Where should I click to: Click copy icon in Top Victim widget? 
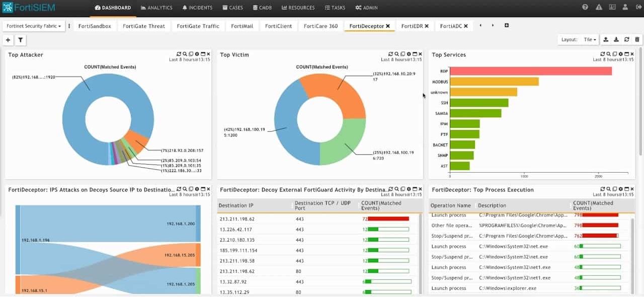click(403, 54)
